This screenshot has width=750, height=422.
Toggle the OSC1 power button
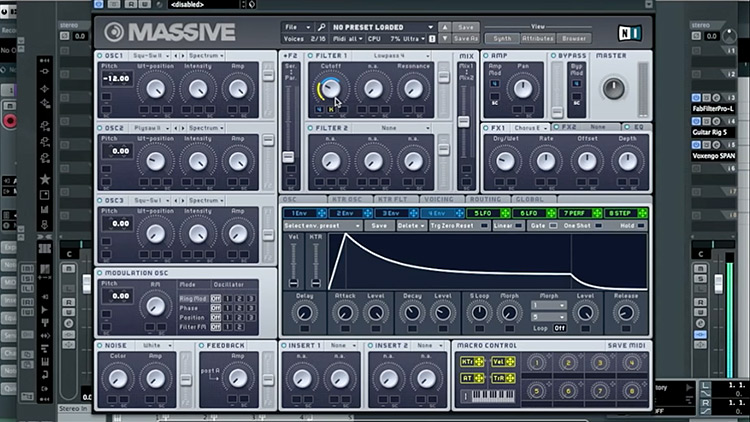click(100, 56)
